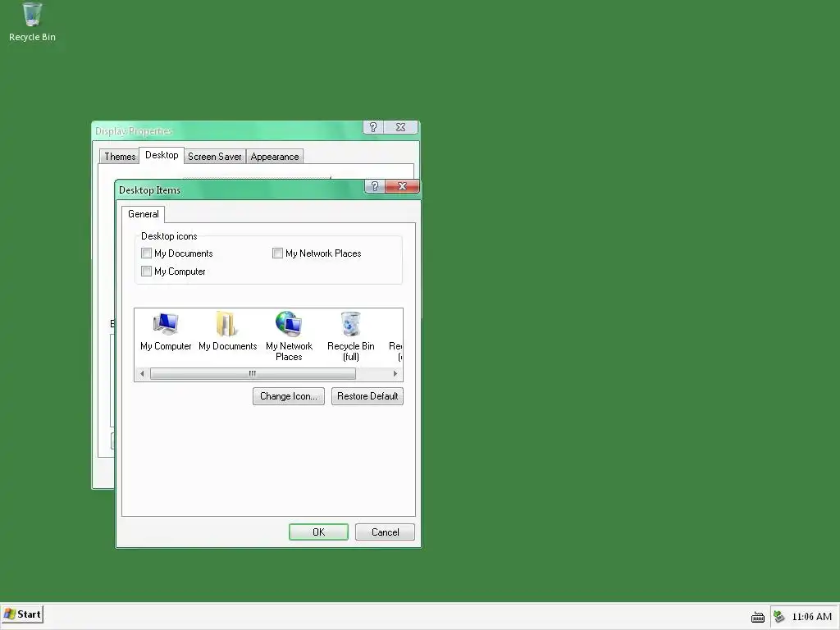Switch to the General tab
Viewport: 840px width, 630px height.
(143, 214)
